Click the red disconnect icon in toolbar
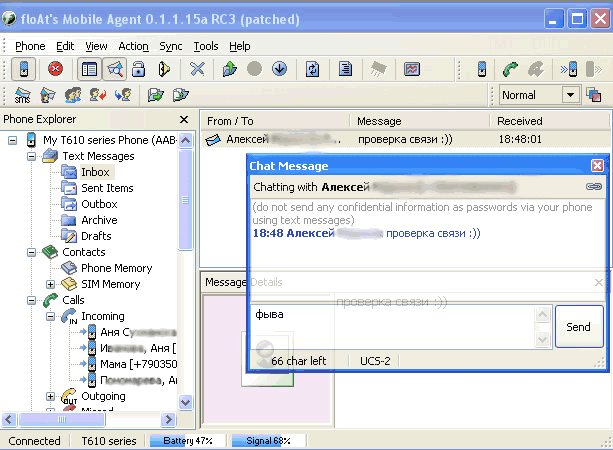This screenshot has width=613, height=450. [55, 69]
